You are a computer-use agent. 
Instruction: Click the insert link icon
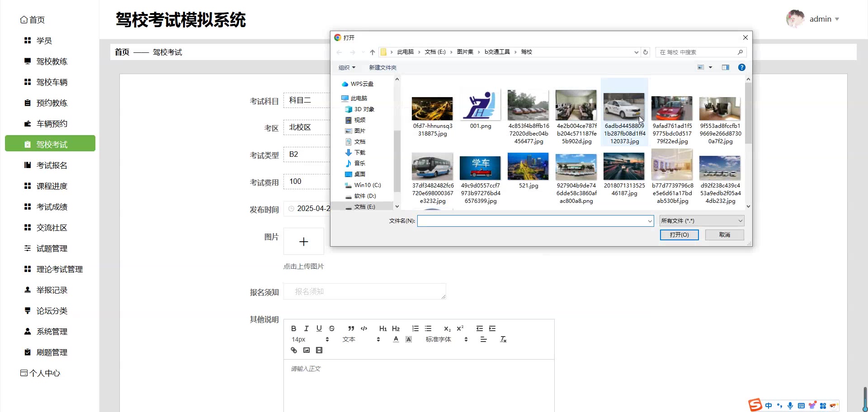[x=294, y=350]
